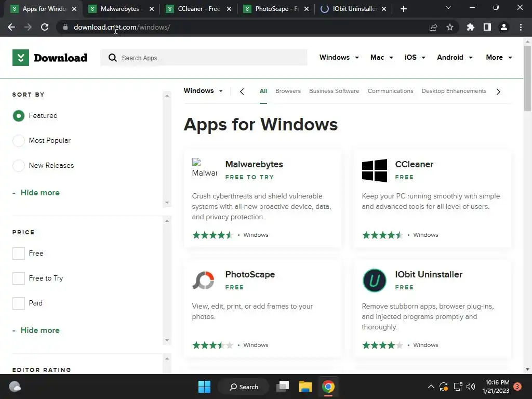The image size is (532, 399).
Task: Click the green Download logo icon
Action: (x=21, y=58)
